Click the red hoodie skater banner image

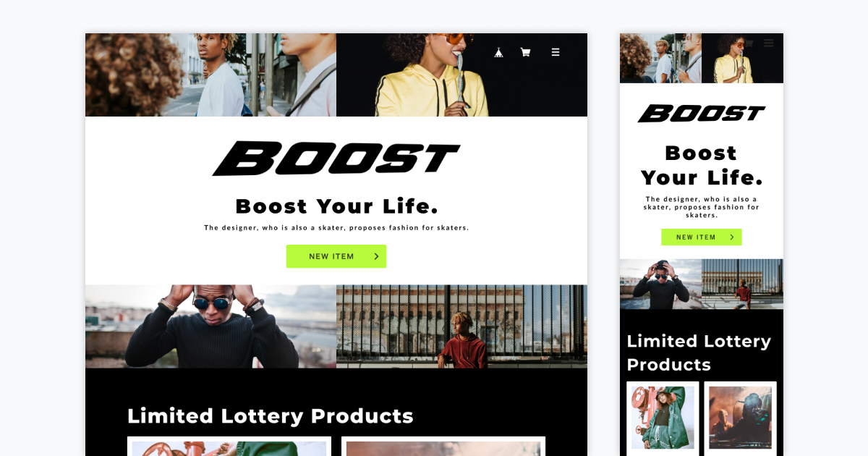(461, 326)
